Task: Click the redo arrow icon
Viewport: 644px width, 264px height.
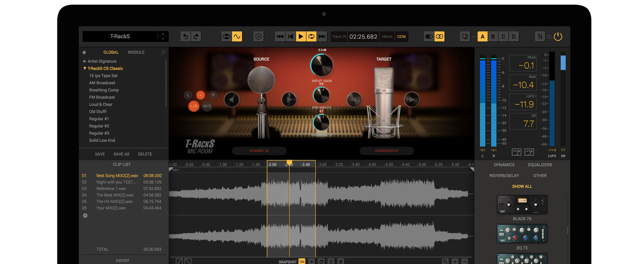Action: [x=196, y=37]
